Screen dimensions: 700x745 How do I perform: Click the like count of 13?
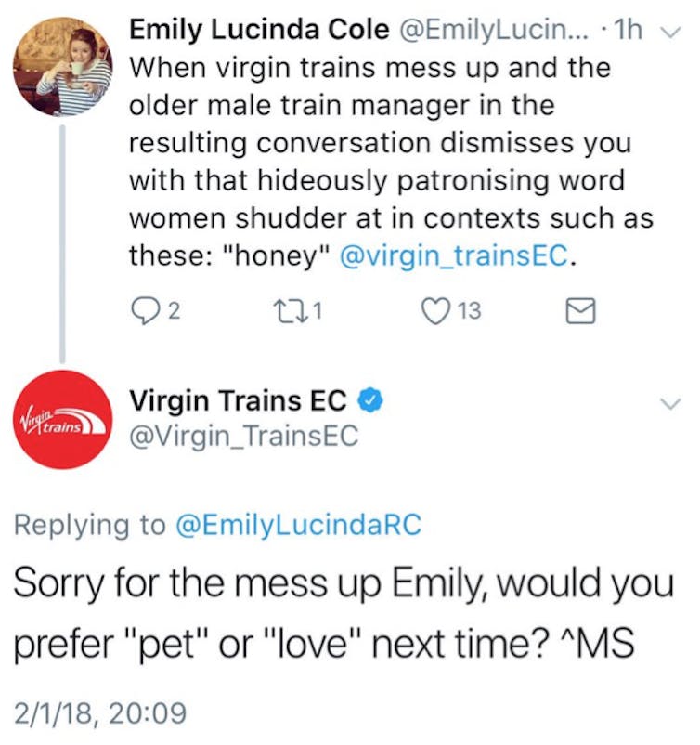470,312
